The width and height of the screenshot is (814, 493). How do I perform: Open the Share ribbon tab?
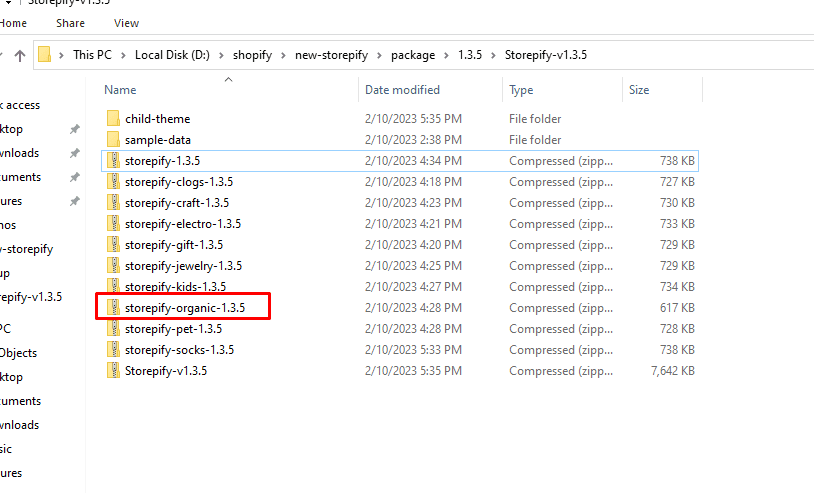(x=70, y=22)
